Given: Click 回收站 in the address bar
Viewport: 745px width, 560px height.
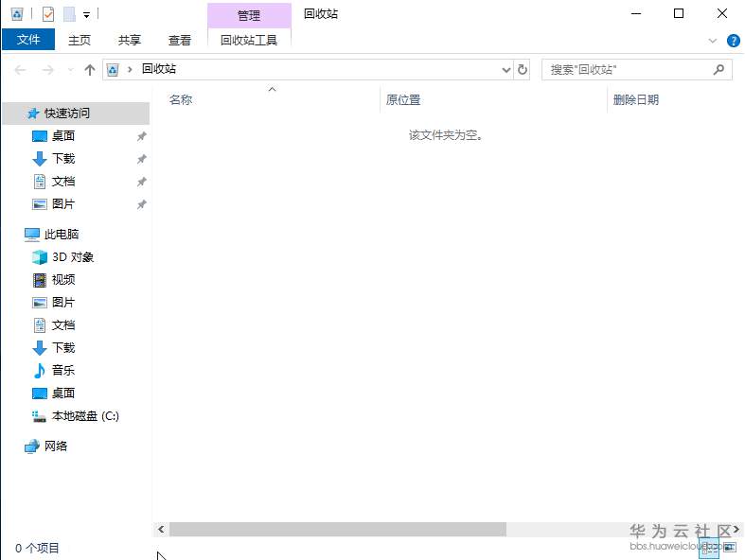Looking at the screenshot, I should click(159, 69).
